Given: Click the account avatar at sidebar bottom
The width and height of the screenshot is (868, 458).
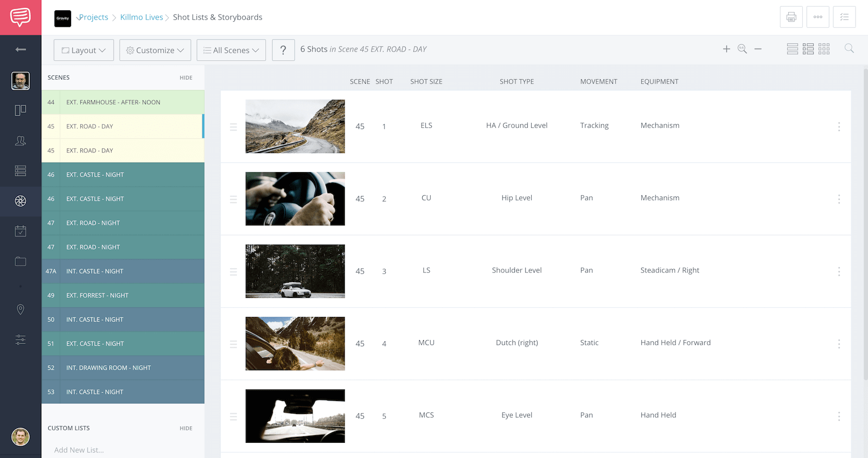Looking at the screenshot, I should [x=21, y=437].
